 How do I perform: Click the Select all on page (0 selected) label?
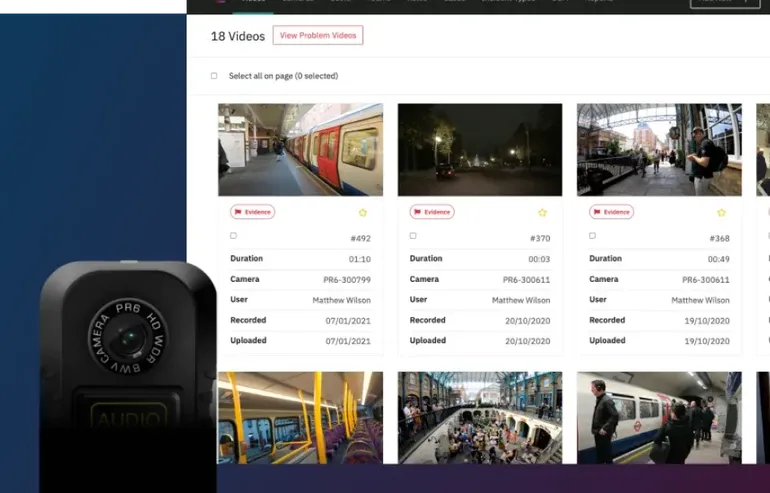(x=283, y=76)
